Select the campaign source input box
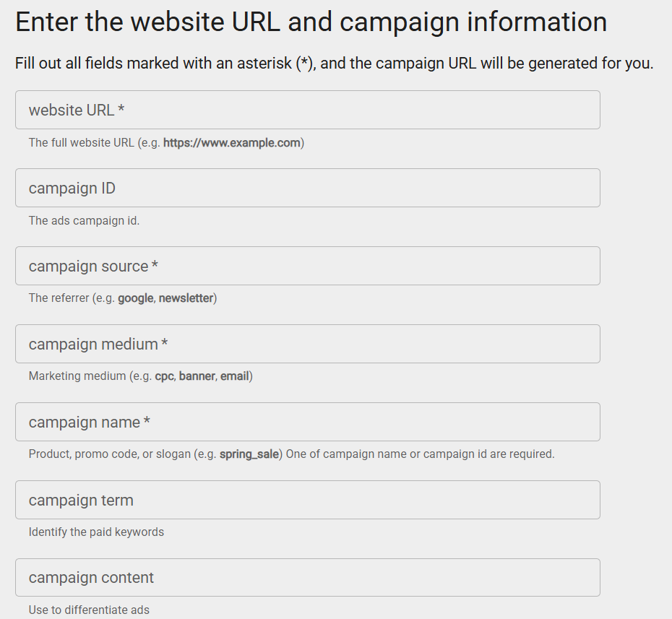Image resolution: width=672 pixels, height=619 pixels. click(307, 266)
